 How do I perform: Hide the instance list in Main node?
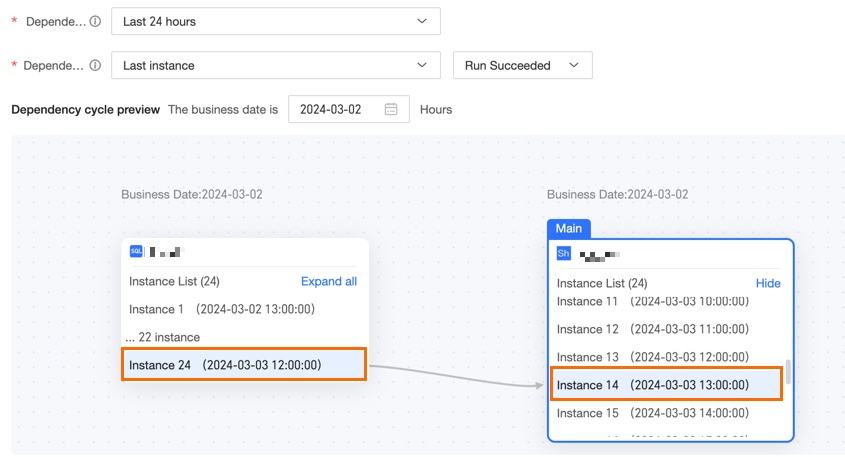768,283
